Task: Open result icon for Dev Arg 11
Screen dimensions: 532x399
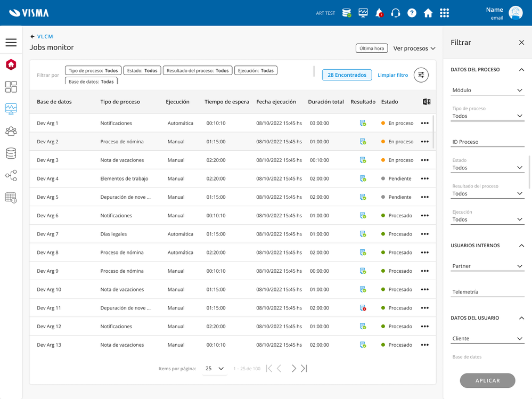Action: pos(363,308)
